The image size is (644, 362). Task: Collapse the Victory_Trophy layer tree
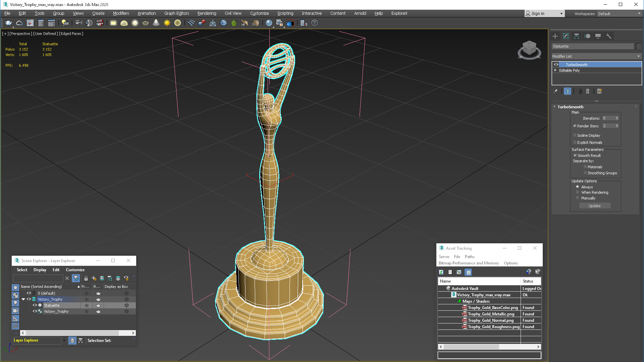(23, 299)
